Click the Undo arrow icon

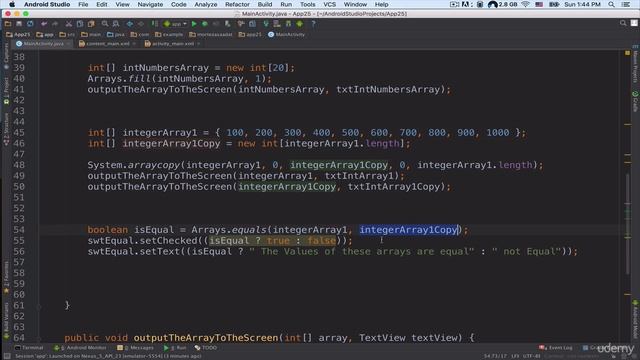[x=44, y=24]
